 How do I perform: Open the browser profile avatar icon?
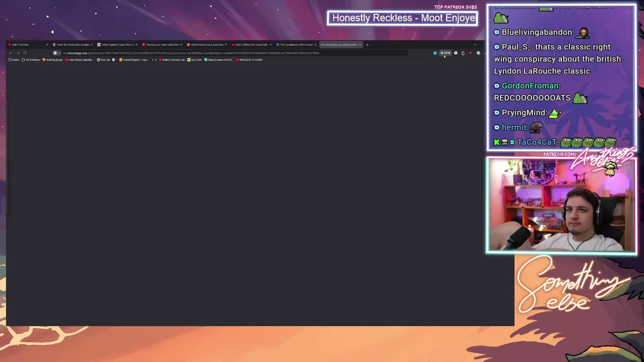click(x=478, y=53)
